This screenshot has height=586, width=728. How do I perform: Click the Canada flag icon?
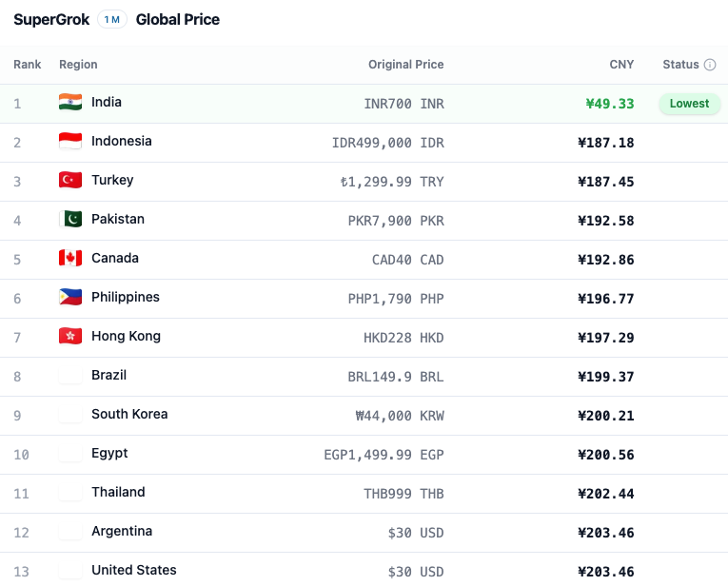click(70, 258)
